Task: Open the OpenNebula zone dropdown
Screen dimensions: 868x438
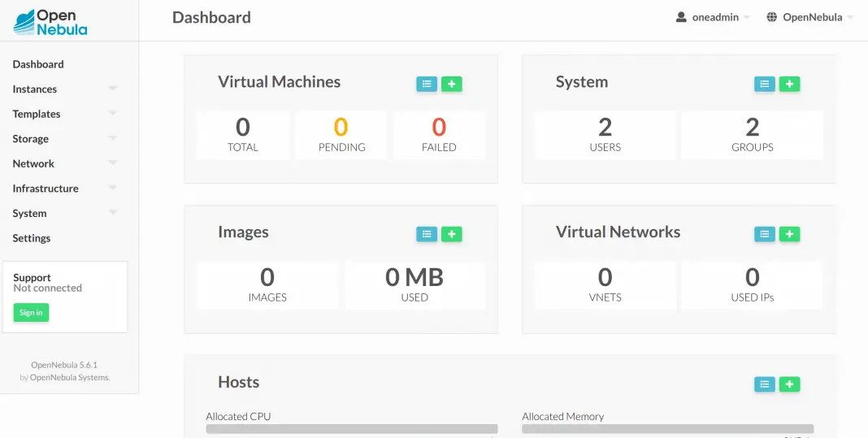Action: [810, 17]
